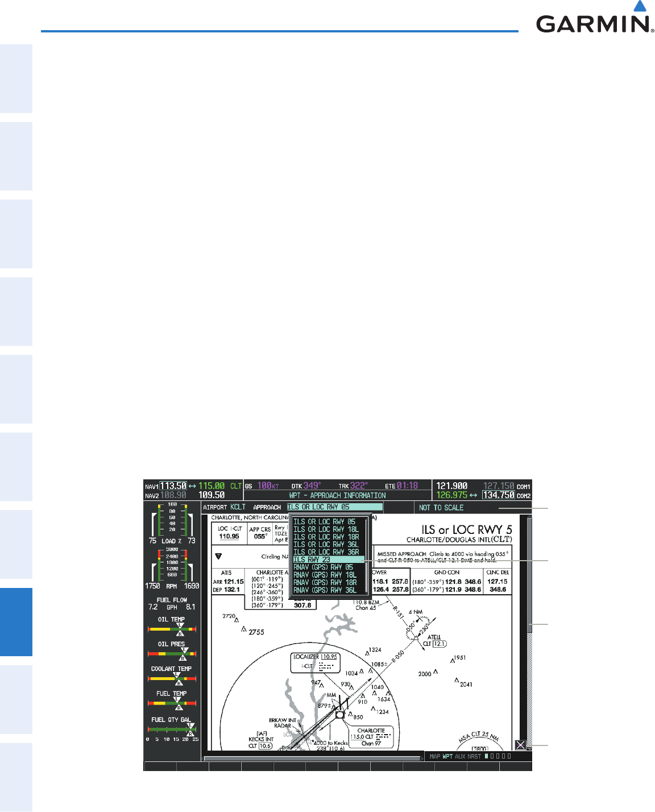The height and width of the screenshot is (812, 655).
Task: Click the LOC I-CLT 110.95 chart box
Action: point(230,533)
